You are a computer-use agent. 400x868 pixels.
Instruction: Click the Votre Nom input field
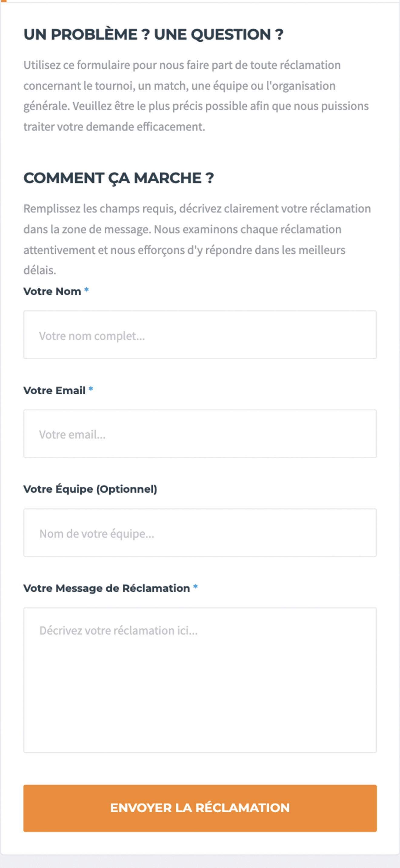(x=200, y=335)
